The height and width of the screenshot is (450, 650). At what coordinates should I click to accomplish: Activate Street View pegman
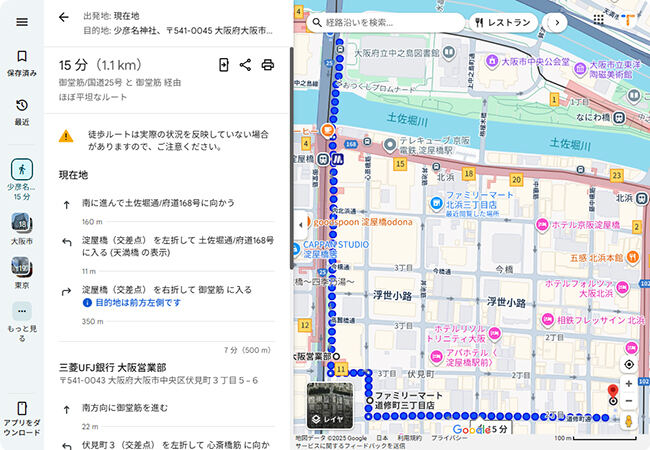pos(628,421)
